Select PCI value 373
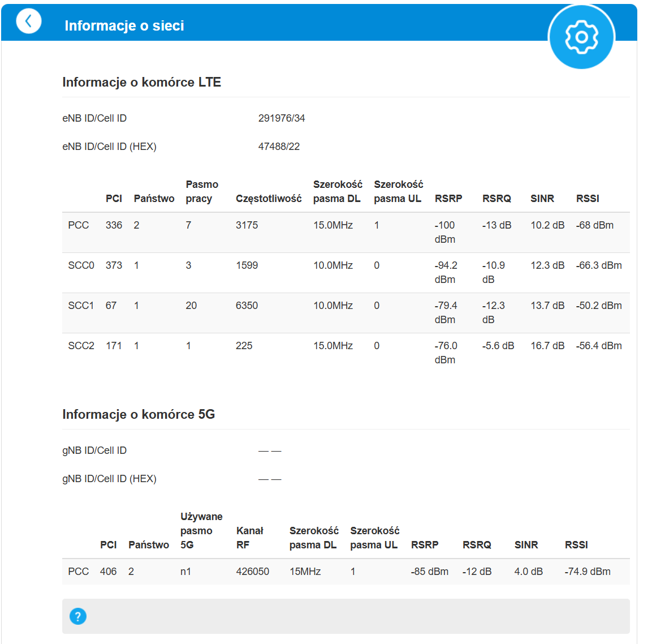 [114, 265]
